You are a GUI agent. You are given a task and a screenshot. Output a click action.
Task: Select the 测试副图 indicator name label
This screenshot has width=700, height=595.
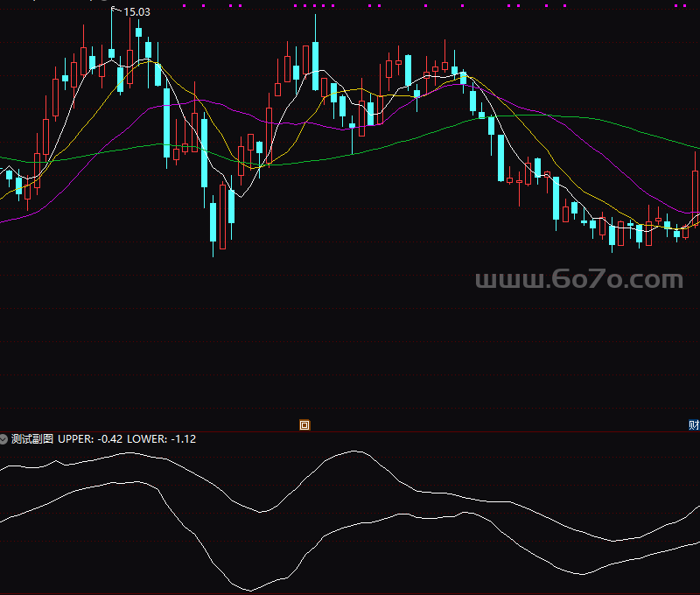(32, 439)
